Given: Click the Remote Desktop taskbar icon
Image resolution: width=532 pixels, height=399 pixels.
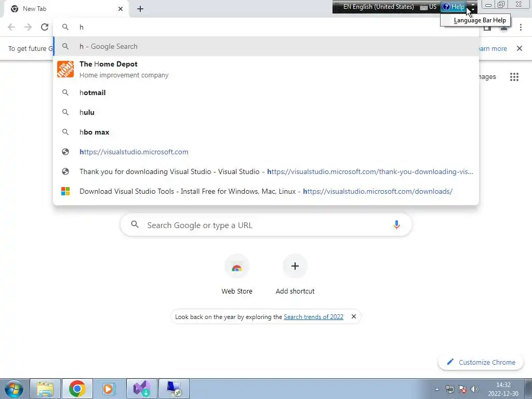Looking at the screenshot, I should (174, 389).
